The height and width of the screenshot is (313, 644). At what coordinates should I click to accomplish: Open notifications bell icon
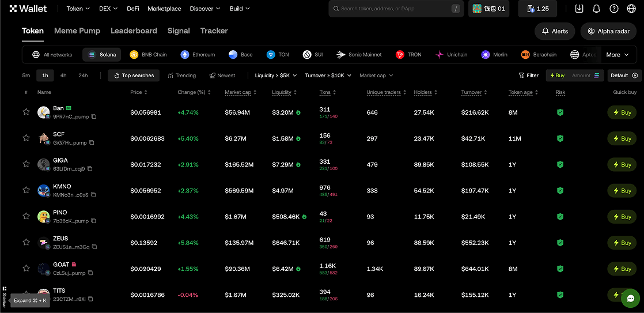coord(596,9)
